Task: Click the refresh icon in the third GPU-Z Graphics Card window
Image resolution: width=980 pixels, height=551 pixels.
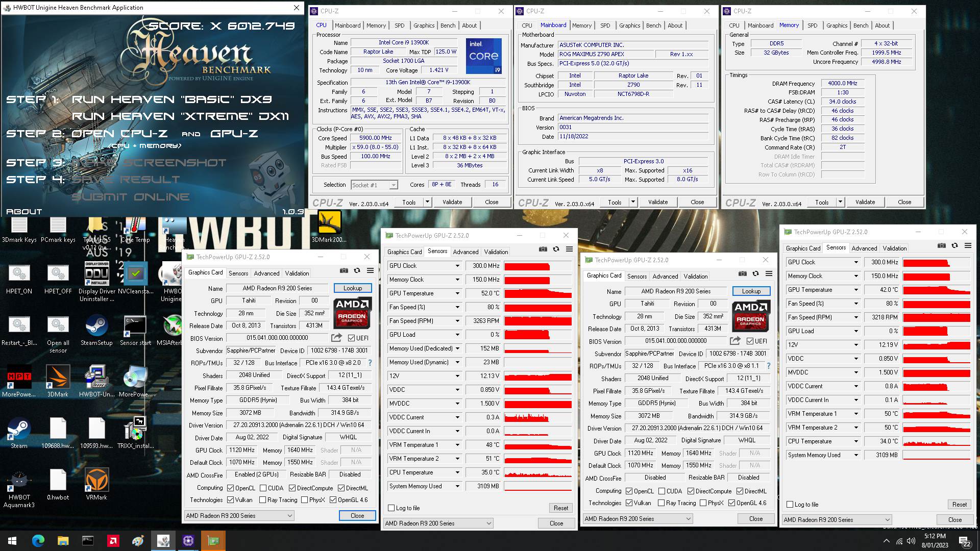Action: point(756,273)
